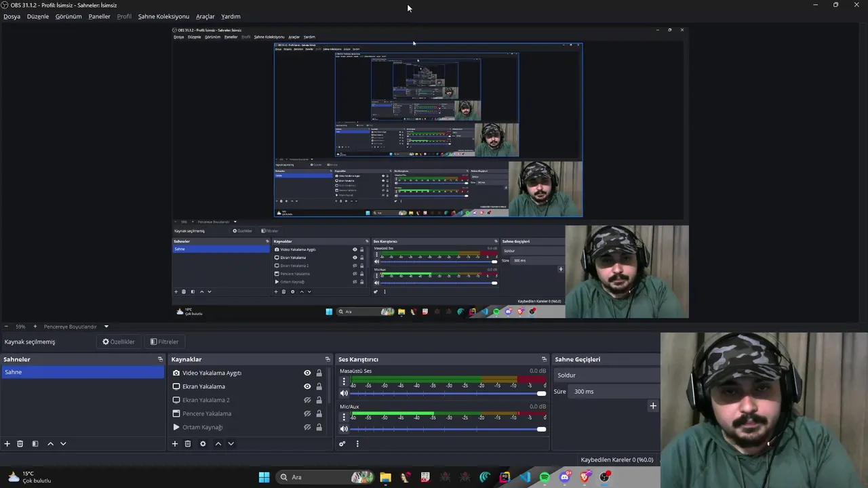Click Filtreler button

(164, 342)
